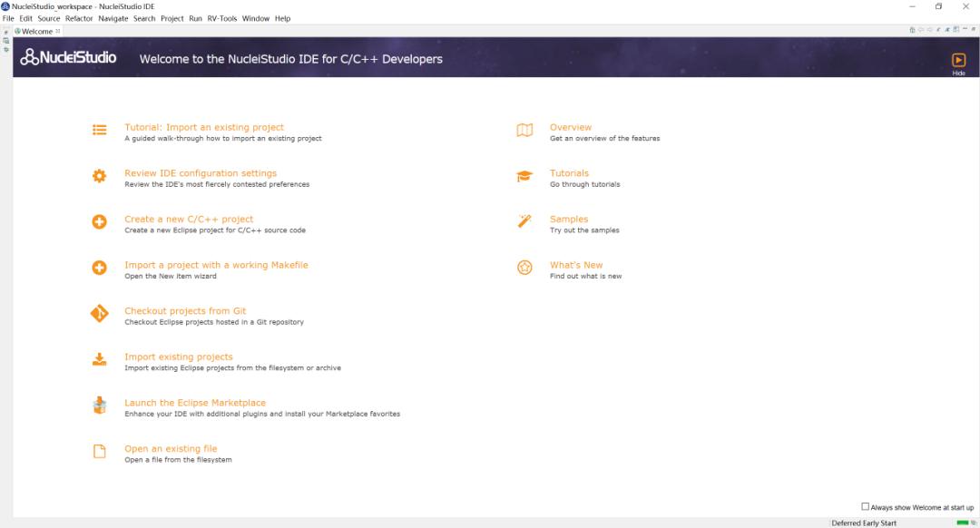The image size is (980, 528).
Task: Open Create a new C/C++ project link
Action: (x=189, y=219)
